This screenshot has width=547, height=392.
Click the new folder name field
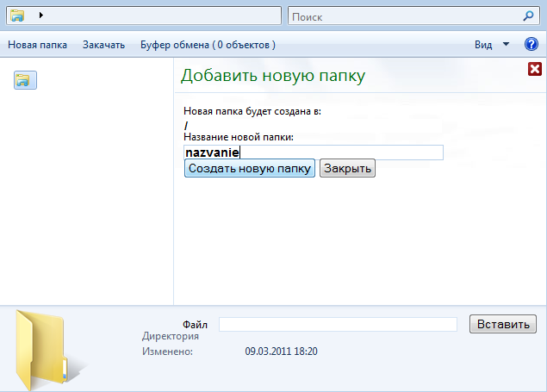[314, 152]
